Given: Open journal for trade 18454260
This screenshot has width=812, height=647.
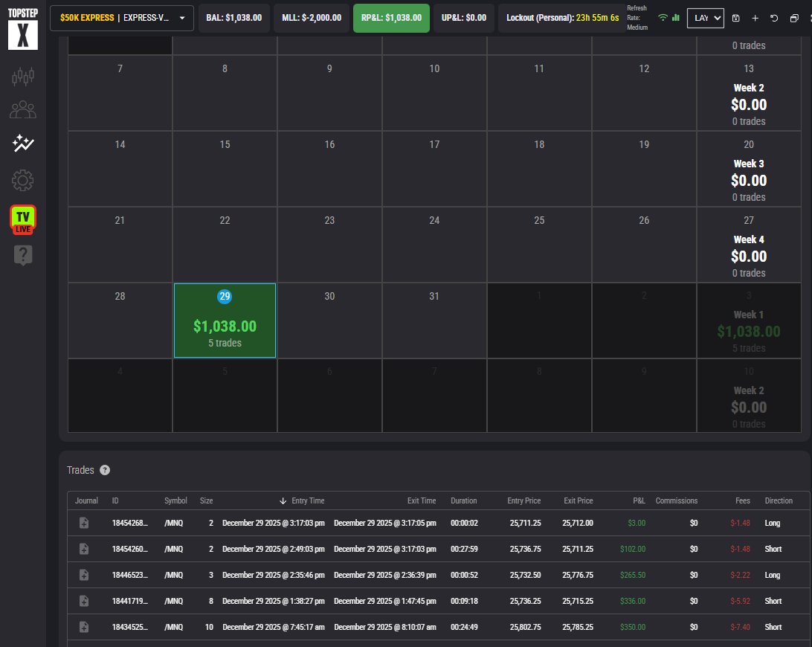Looking at the screenshot, I should 84,549.
